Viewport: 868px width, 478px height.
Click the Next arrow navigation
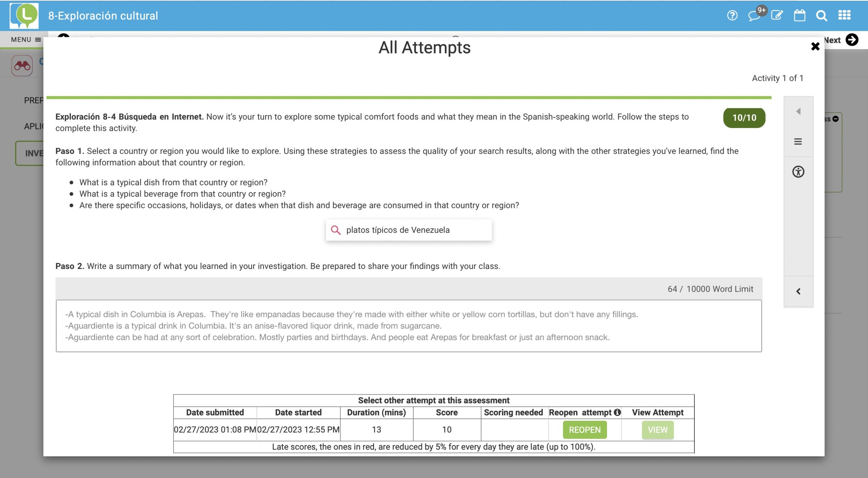click(851, 40)
